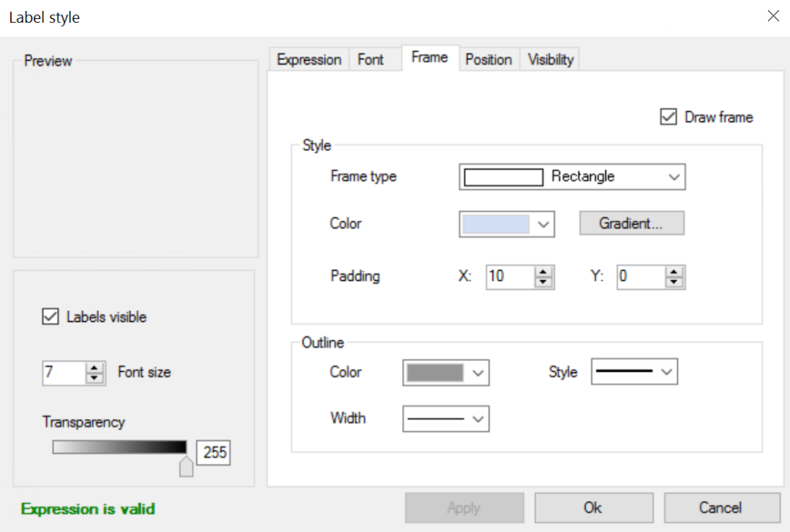Open the Gradient dialog
790x532 pixels.
[x=631, y=223]
